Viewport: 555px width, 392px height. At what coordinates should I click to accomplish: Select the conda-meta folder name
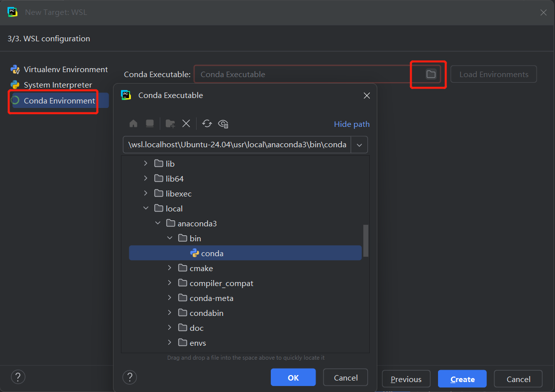click(x=212, y=298)
